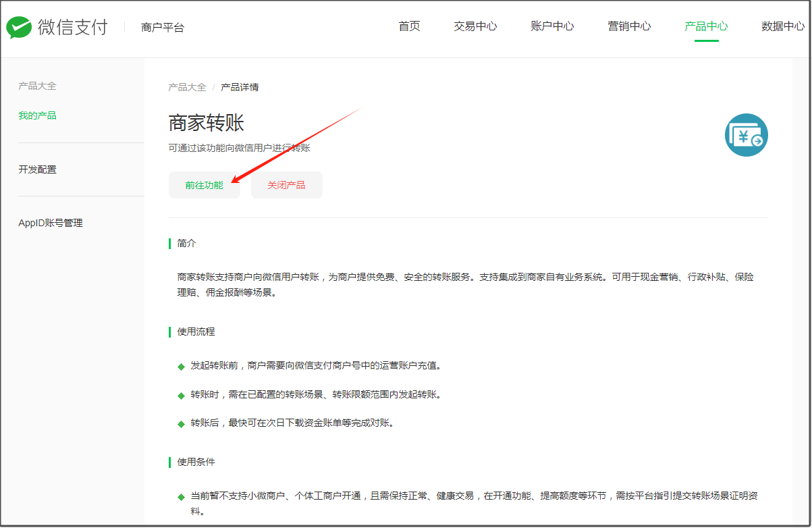Viewport: 812px width, 528px height.
Task: Click the 商户平台 label in the header
Action: coord(163,28)
